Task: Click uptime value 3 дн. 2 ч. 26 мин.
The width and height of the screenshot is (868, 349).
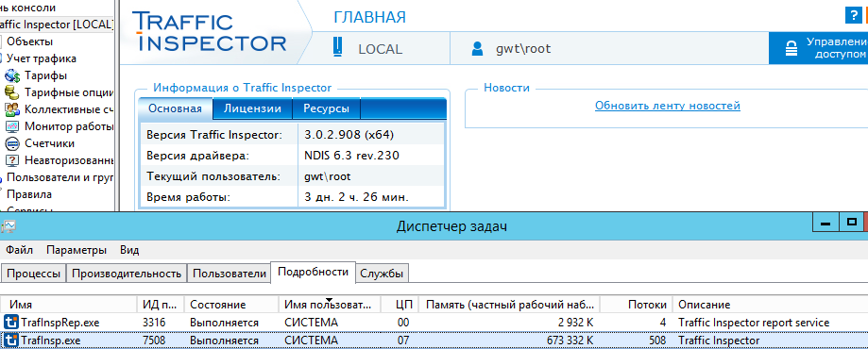Action: [x=356, y=197]
